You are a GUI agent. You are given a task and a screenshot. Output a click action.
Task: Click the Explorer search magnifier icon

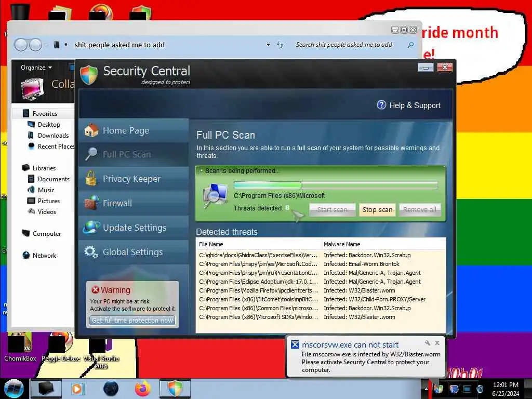point(410,45)
